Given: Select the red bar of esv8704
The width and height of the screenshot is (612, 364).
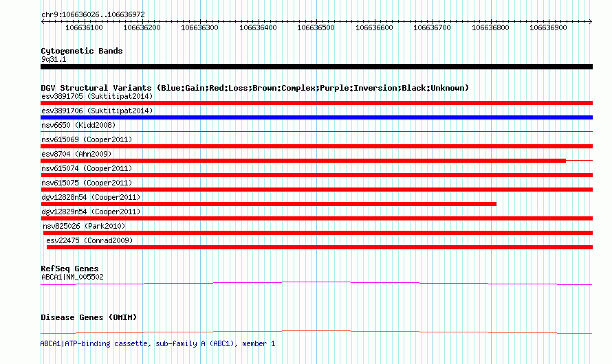Looking at the screenshot, I should point(303,161).
